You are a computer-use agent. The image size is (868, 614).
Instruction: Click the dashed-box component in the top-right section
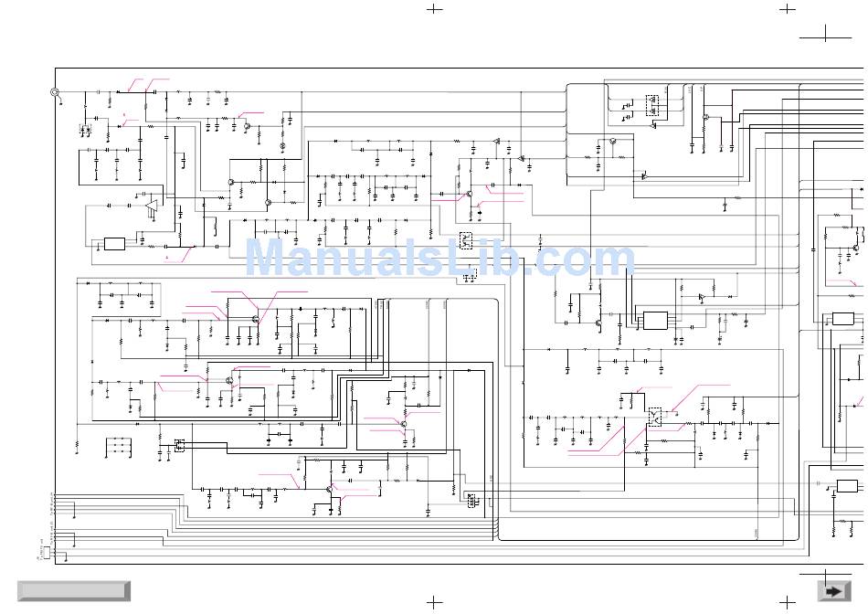point(653,104)
